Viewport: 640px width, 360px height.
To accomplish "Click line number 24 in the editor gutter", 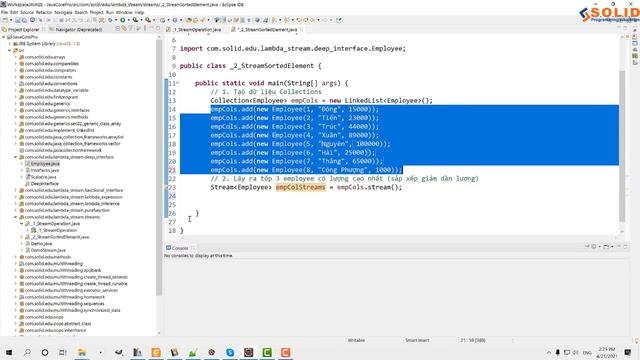I will [172, 196].
